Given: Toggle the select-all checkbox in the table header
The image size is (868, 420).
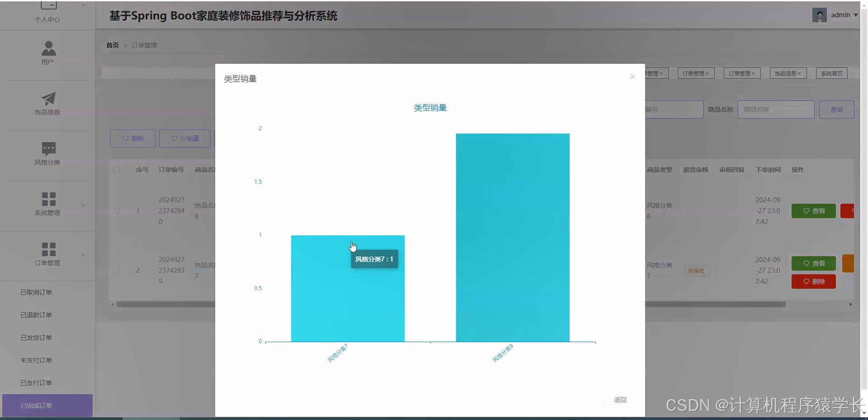Looking at the screenshot, I should (x=117, y=170).
